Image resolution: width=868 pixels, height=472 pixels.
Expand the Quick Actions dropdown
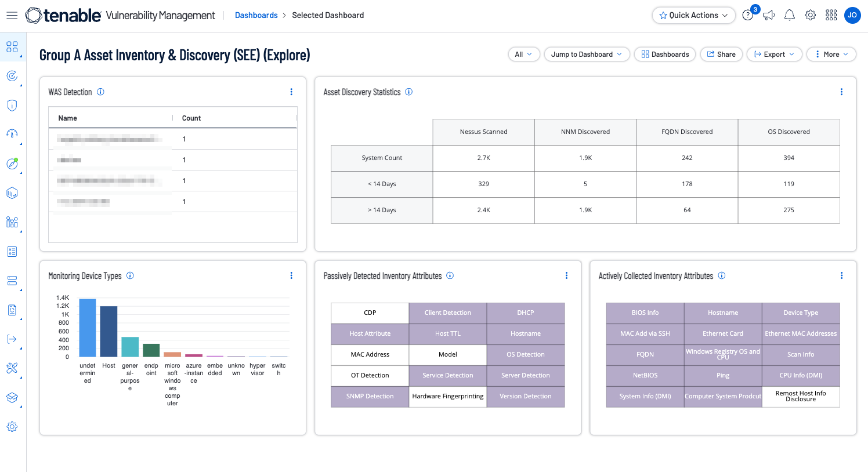693,16
